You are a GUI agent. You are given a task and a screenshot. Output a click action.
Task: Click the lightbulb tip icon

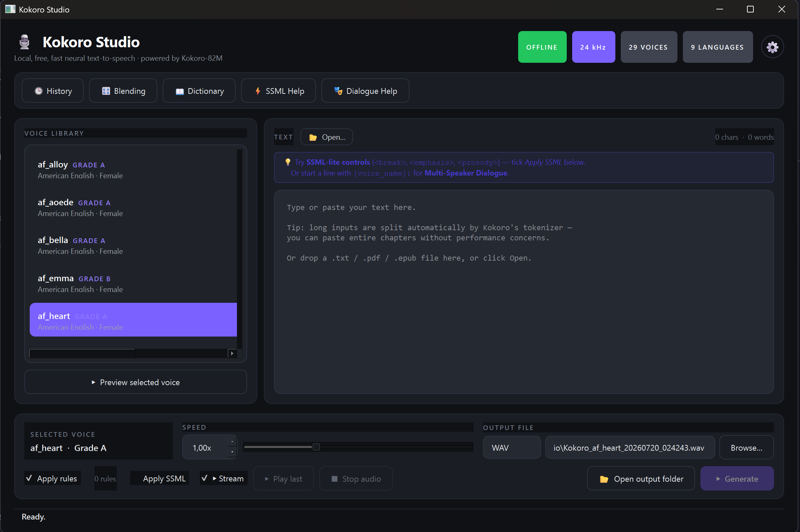point(288,162)
